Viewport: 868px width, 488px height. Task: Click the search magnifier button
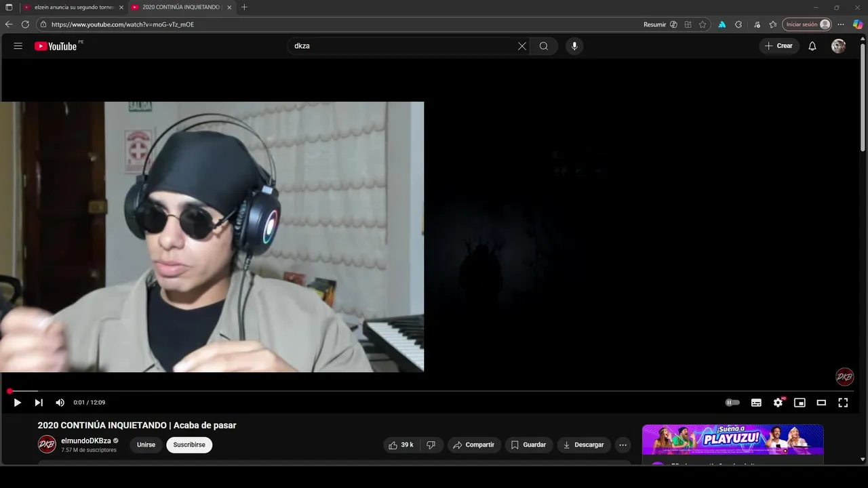pyautogui.click(x=544, y=46)
